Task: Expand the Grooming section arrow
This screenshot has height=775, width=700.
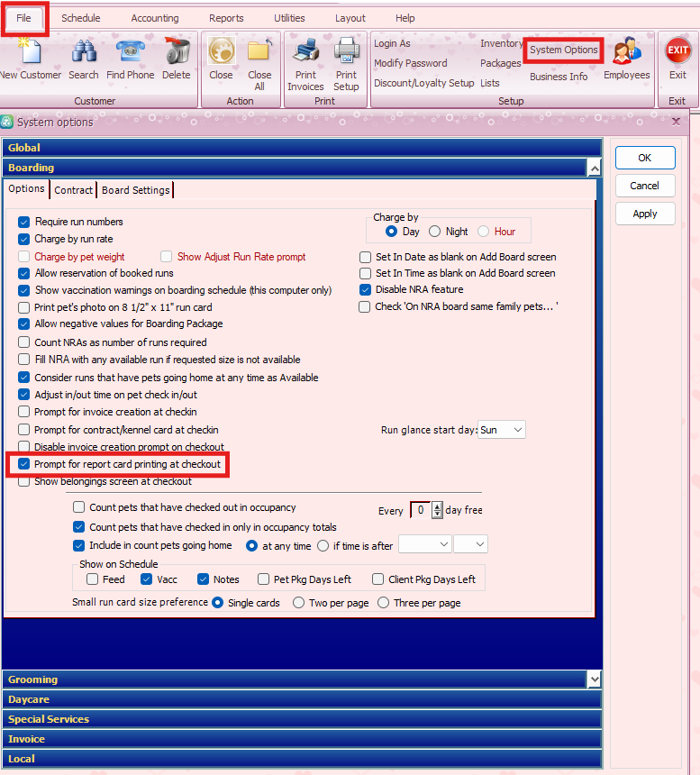Action: [595, 679]
